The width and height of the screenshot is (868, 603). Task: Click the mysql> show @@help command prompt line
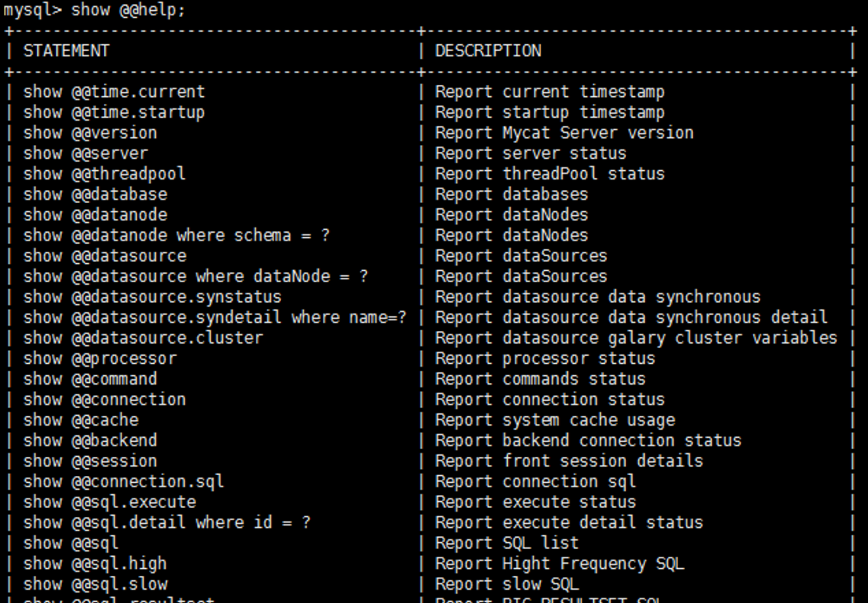[x=94, y=10]
